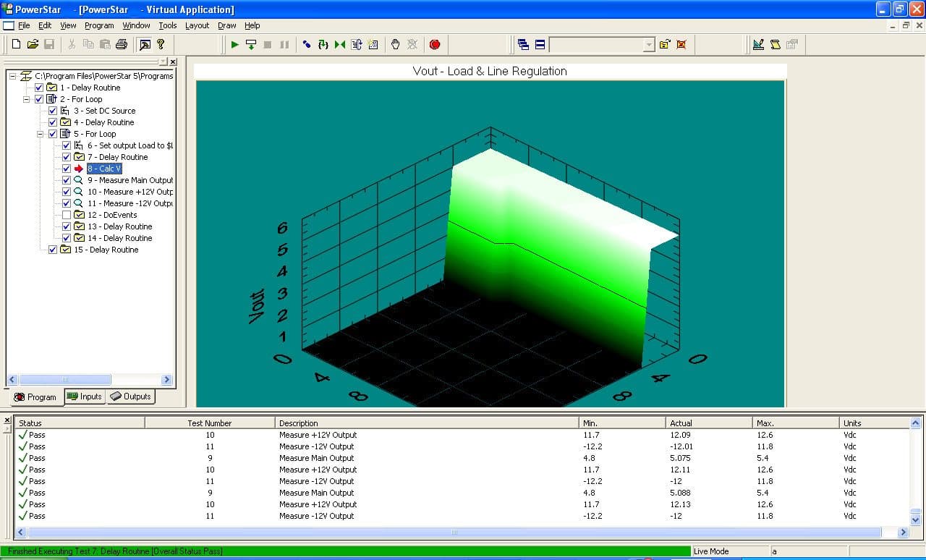Screen dimensions: 926x560
Task: Click the drafting triangle design icon
Action: (x=758, y=44)
